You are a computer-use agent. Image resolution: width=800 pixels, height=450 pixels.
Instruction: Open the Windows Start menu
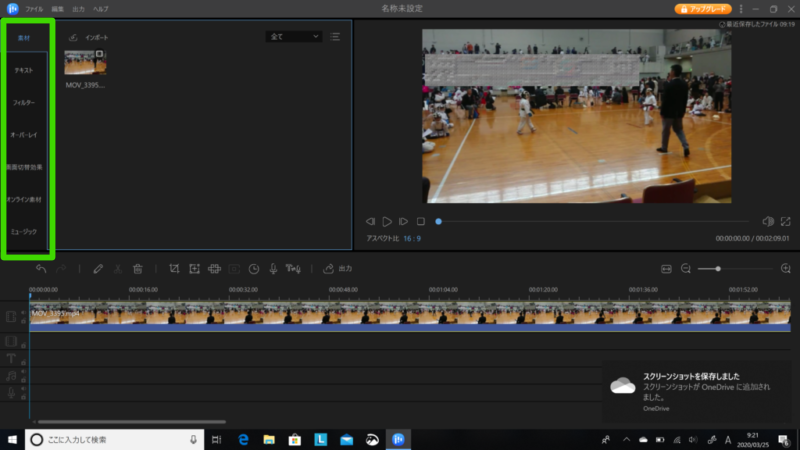(12, 439)
